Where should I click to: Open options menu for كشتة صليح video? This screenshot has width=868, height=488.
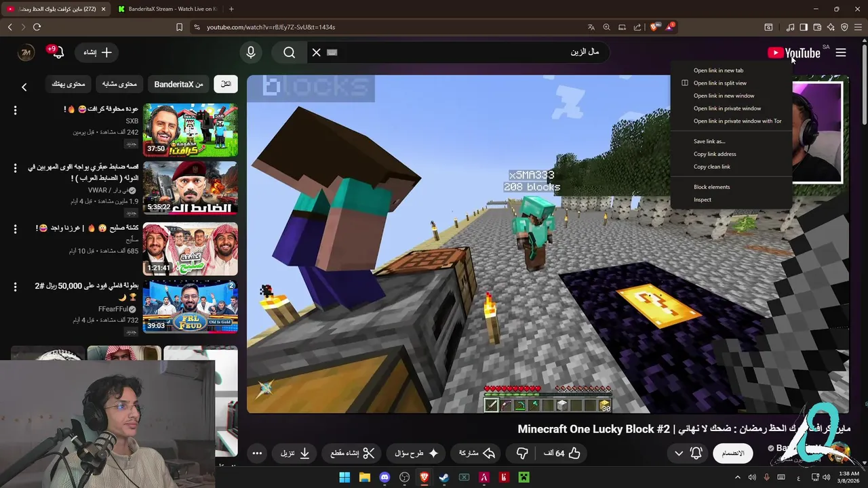coord(15,229)
